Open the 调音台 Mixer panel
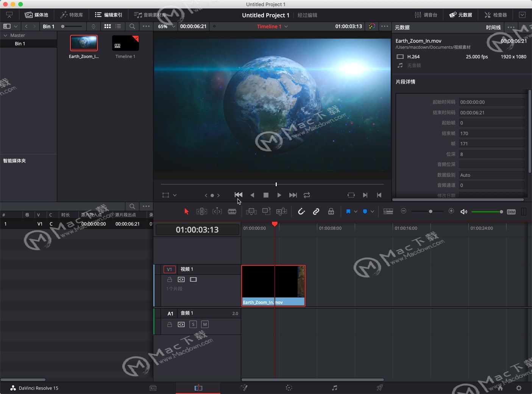 click(426, 15)
